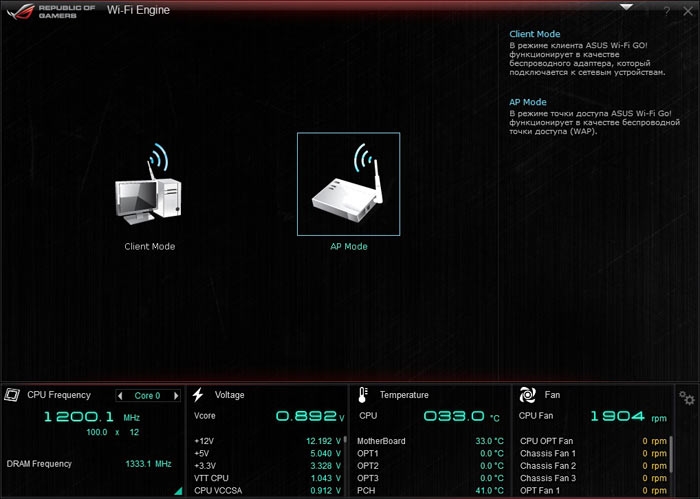Click the AP Mode description heading

tap(527, 102)
